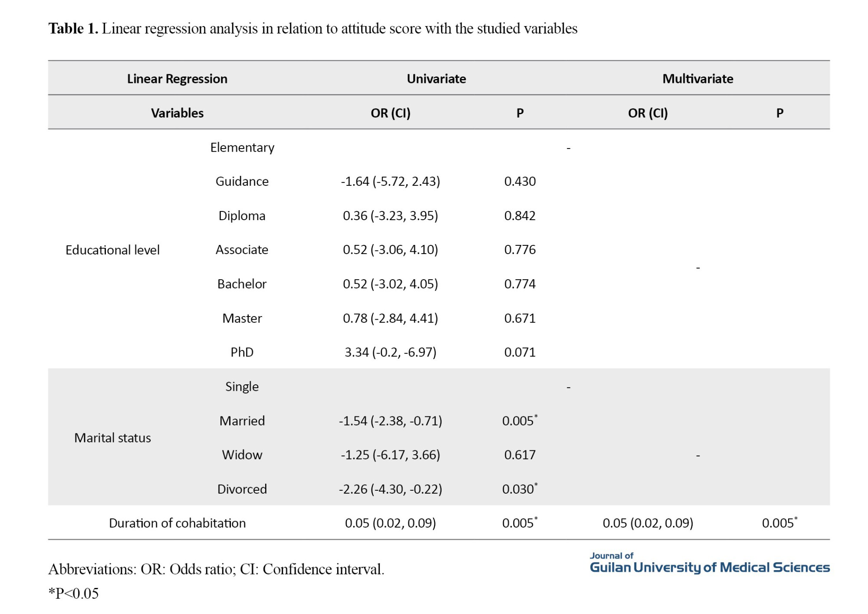Click the Duration of cohabitation row label

tap(177, 523)
